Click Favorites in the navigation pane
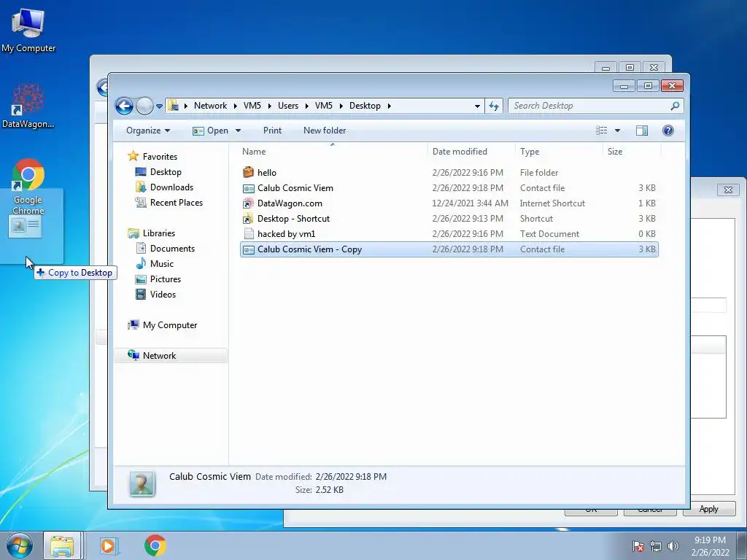Image resolution: width=747 pixels, height=560 pixels. [x=160, y=157]
